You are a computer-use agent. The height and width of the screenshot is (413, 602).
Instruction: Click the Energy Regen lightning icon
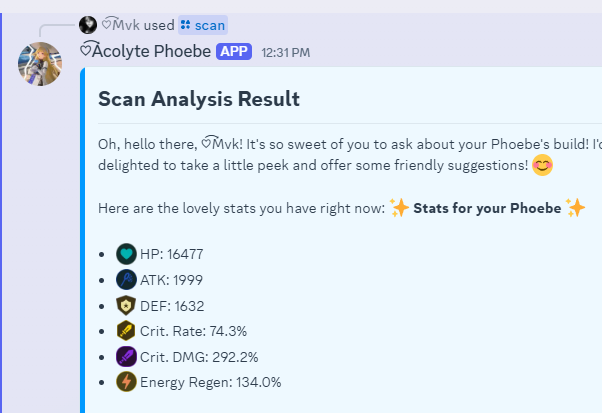tap(126, 381)
